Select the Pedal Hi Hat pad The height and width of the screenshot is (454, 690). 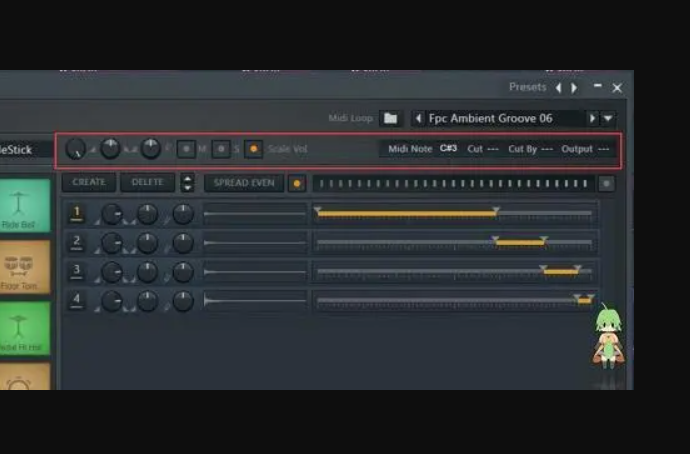tap(25, 328)
